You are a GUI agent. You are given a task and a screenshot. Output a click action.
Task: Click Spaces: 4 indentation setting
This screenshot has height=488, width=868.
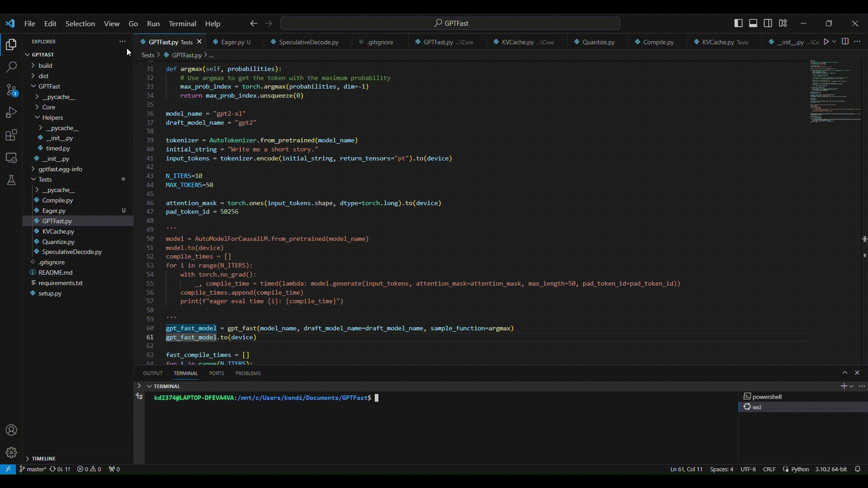722,469
